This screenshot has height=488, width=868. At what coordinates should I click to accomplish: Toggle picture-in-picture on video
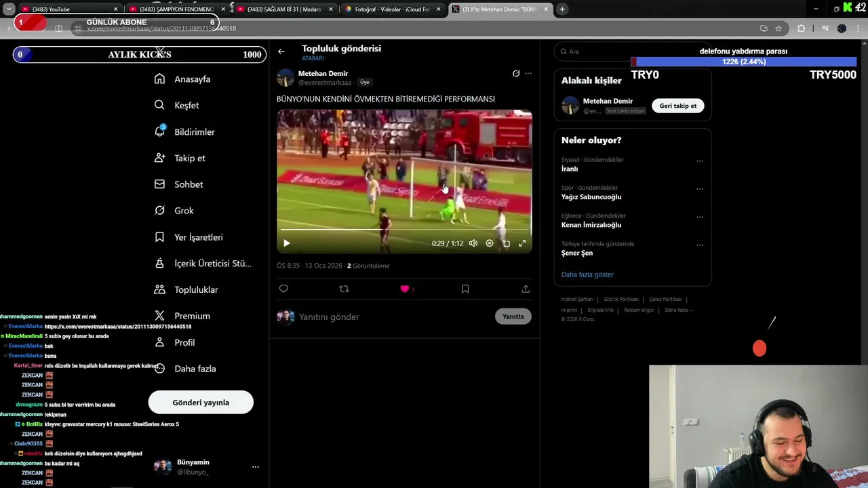(x=506, y=243)
